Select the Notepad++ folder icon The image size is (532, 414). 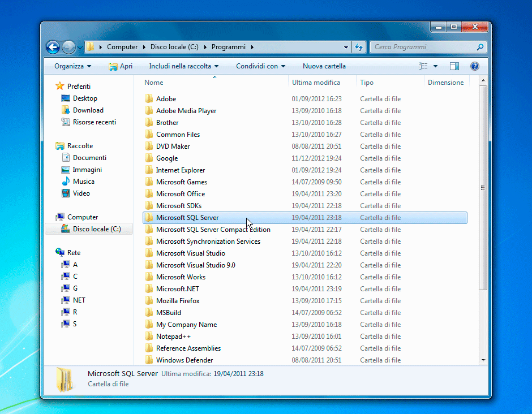[149, 336]
